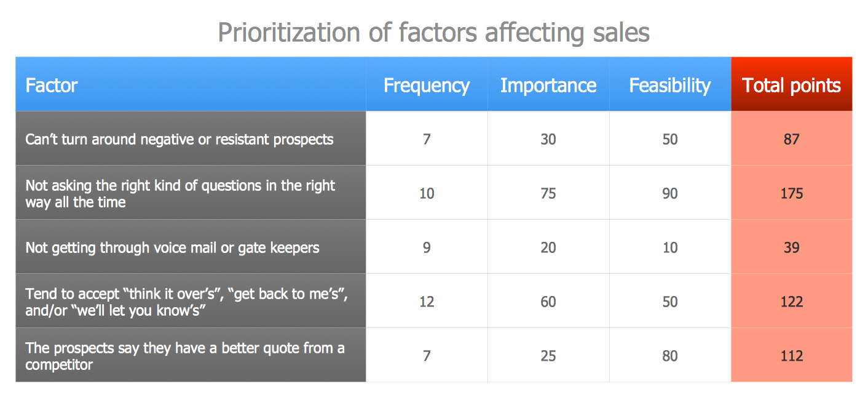The height and width of the screenshot is (397, 868).
Task: Select the Feasibility value 80
Action: pos(669,356)
